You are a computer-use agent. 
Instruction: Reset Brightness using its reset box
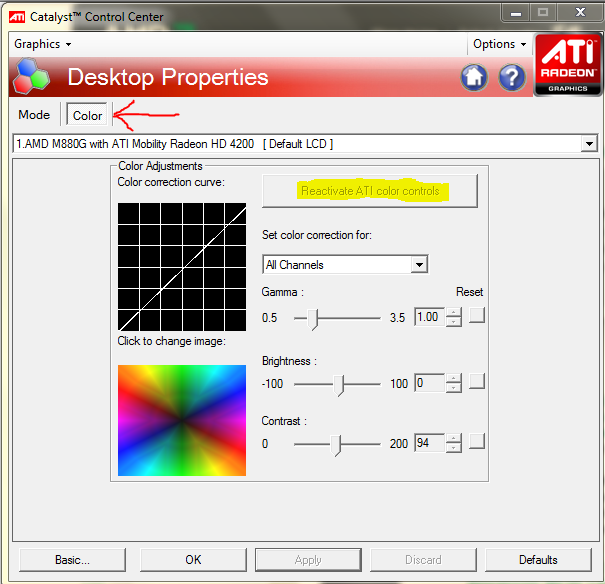point(477,382)
